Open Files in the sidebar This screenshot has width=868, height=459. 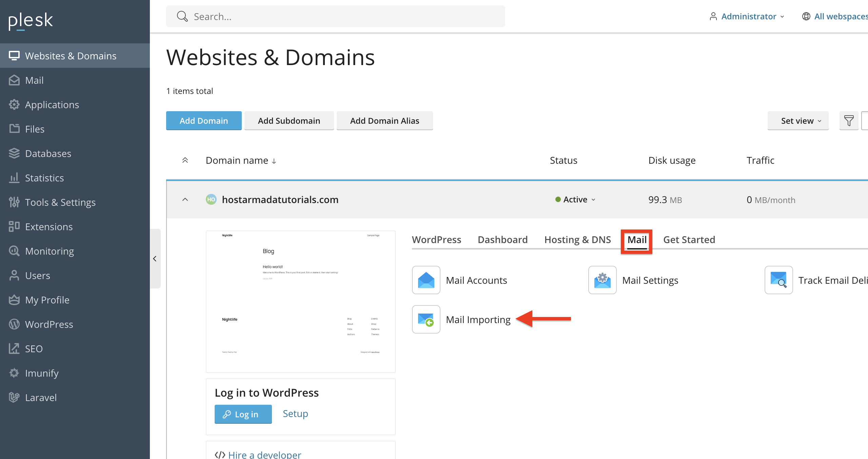[x=75, y=129]
